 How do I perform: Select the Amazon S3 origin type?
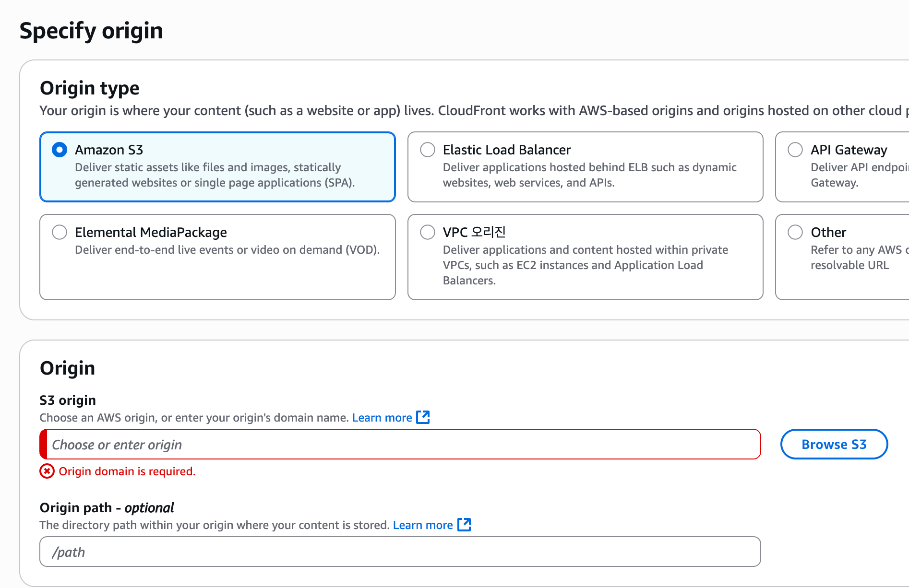(60, 150)
